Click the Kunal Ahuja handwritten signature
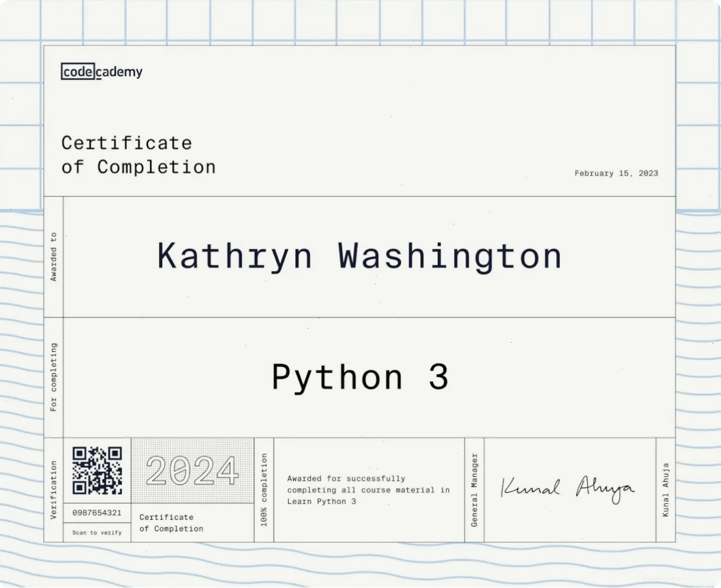721x588 pixels. click(568, 489)
